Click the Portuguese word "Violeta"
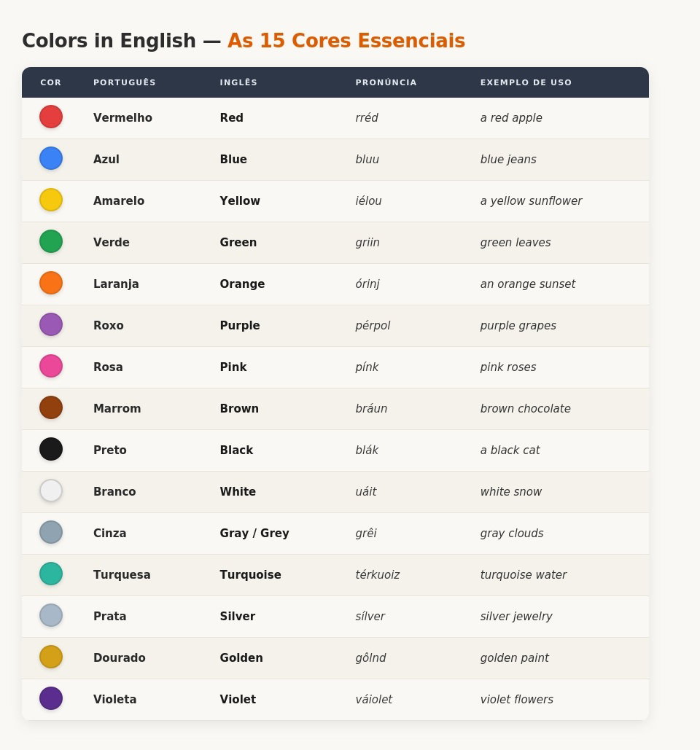The image size is (700, 750). 114,700
